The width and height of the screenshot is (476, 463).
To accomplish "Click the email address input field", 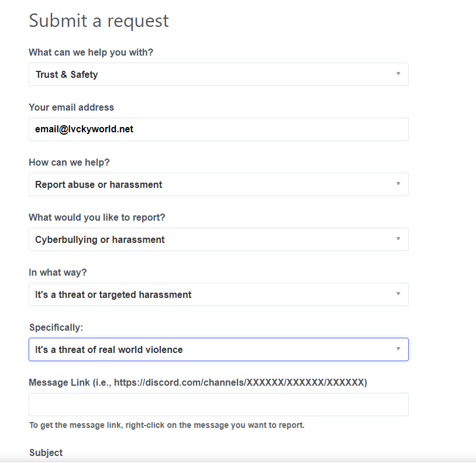I will coord(218,129).
